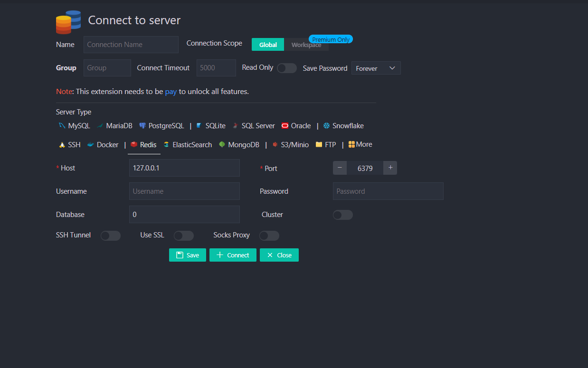Image resolution: width=588 pixels, height=368 pixels.
Task: Click the SQLite feather icon
Action: click(x=199, y=126)
